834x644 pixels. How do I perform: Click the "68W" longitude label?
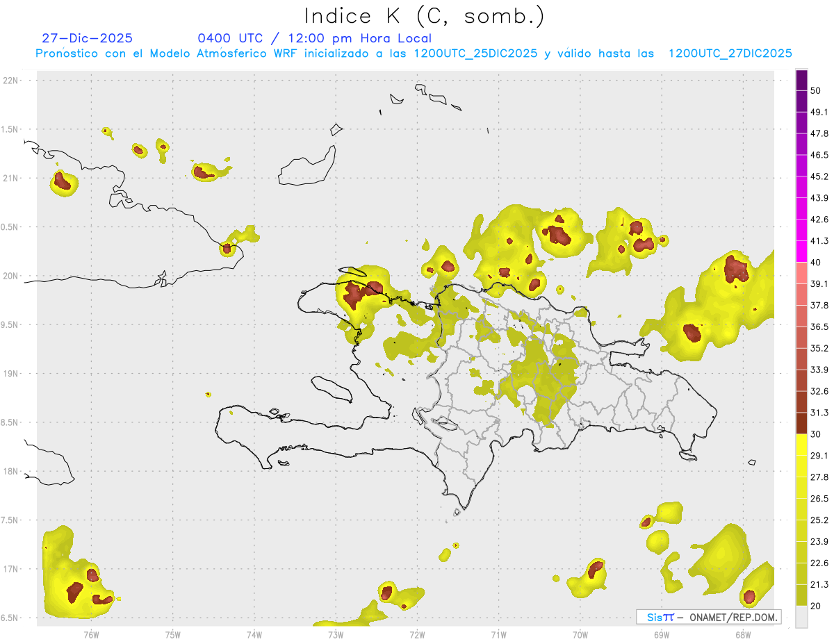743,635
